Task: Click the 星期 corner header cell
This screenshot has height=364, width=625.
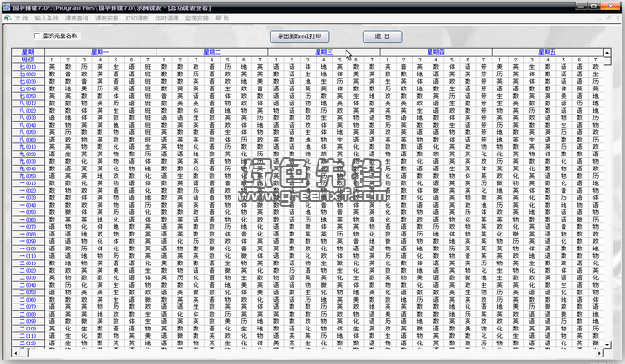Action: coord(28,52)
